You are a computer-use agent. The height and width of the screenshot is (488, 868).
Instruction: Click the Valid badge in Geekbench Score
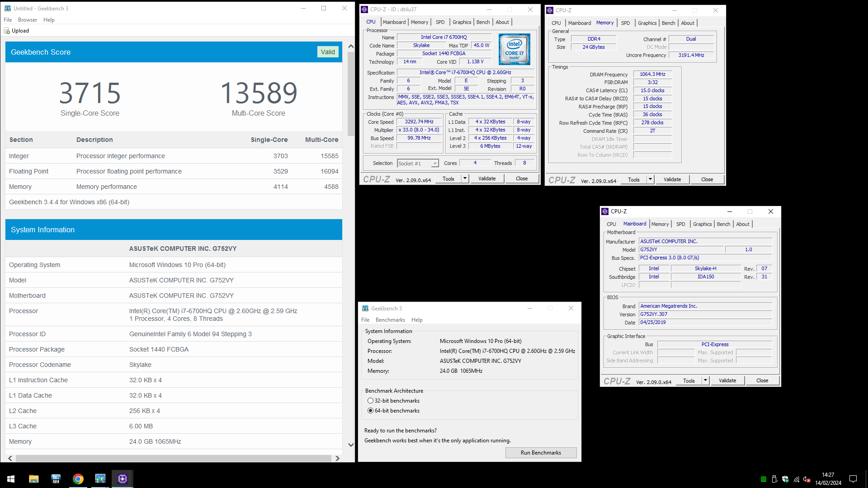pos(328,52)
